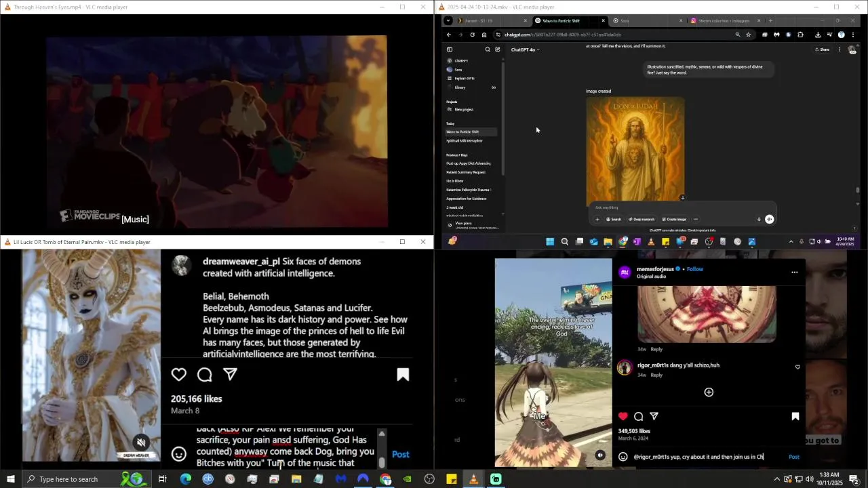Open the Spiritual Milk Metaphor chat

465,141
